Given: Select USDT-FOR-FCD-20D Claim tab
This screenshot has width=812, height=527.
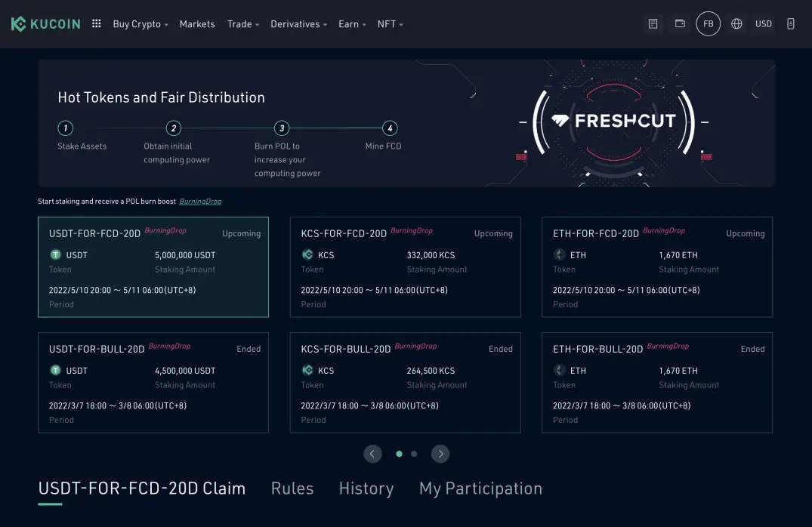Looking at the screenshot, I should [x=142, y=488].
